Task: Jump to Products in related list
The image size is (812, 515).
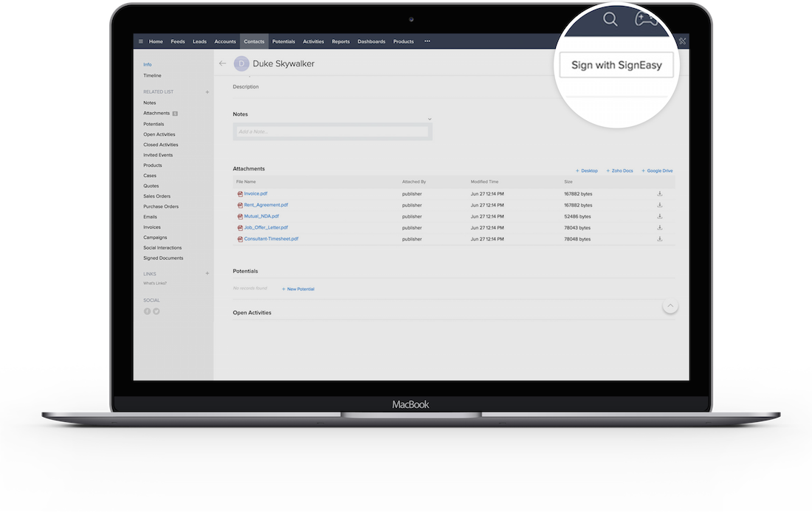Action: [153, 165]
